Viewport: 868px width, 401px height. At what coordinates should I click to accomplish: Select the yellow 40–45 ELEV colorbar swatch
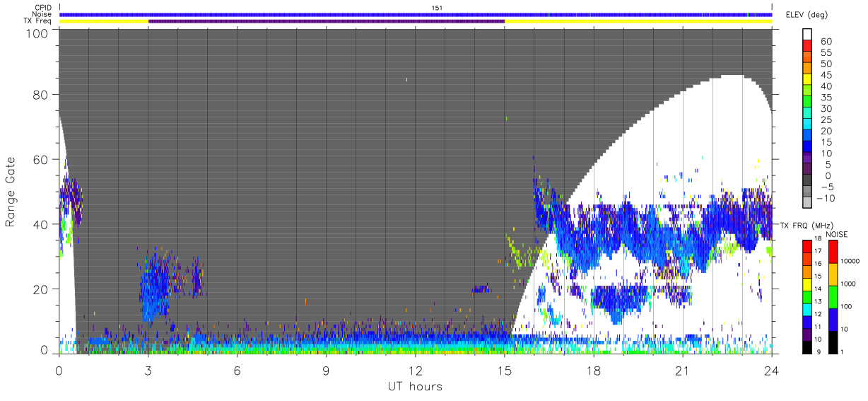(807, 80)
